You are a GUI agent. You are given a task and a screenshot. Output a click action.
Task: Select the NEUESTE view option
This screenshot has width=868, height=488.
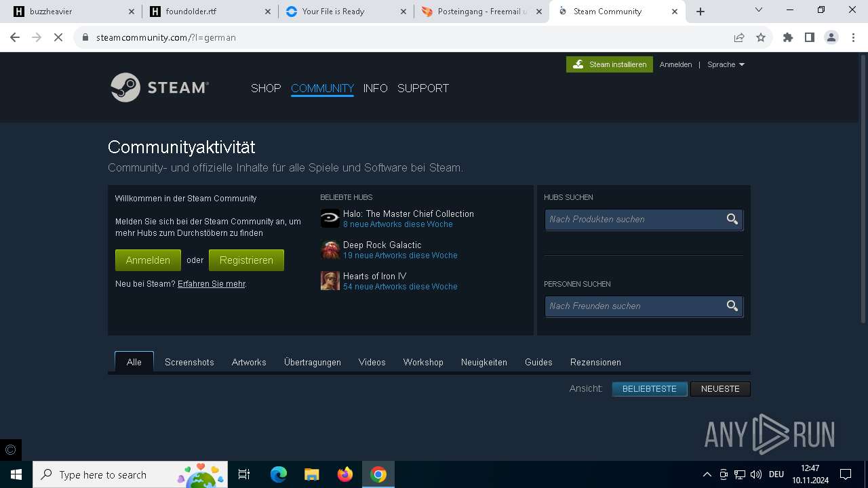pyautogui.click(x=720, y=389)
